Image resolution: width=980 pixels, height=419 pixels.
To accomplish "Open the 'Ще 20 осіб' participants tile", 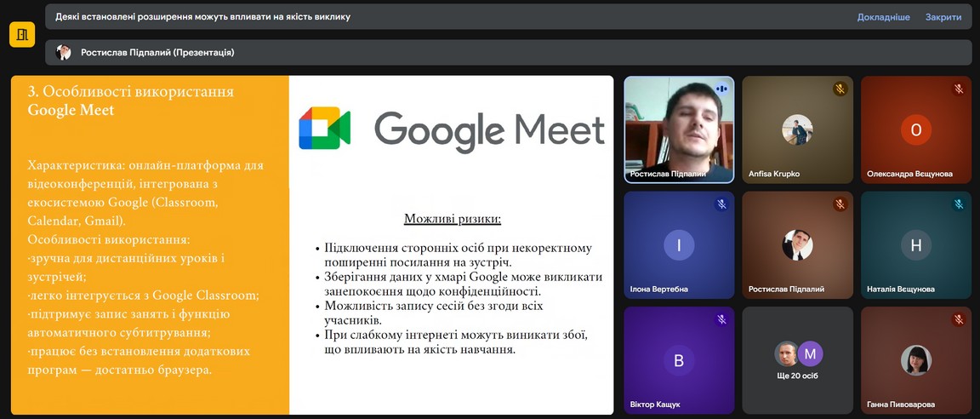I will [797, 360].
